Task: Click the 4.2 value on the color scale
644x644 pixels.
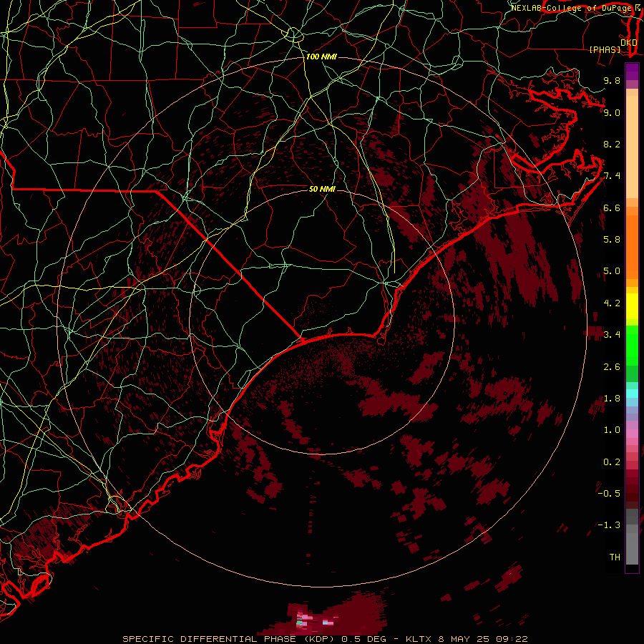Action: tap(612, 303)
